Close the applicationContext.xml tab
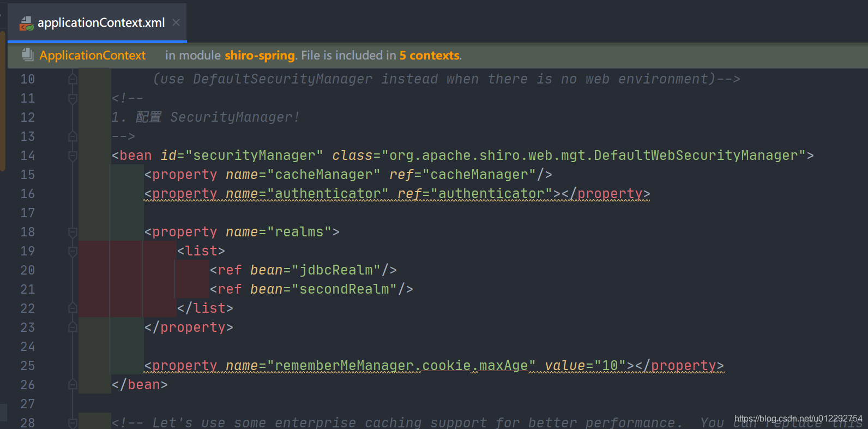 coord(176,22)
